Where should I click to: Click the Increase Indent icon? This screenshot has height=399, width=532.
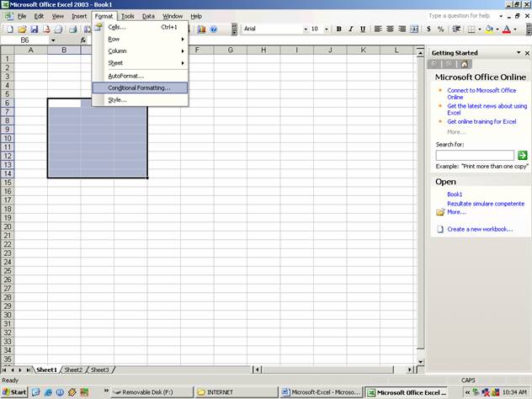tap(456, 29)
